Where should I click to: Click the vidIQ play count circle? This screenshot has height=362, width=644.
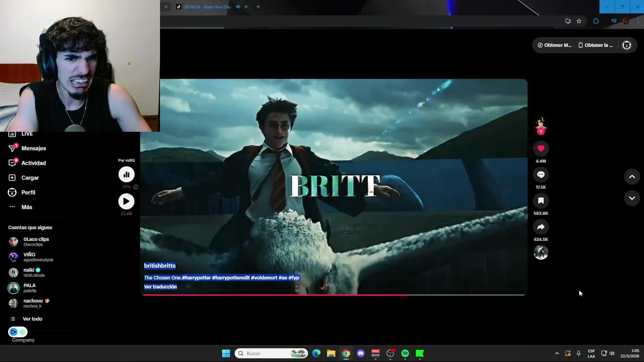[126, 202]
